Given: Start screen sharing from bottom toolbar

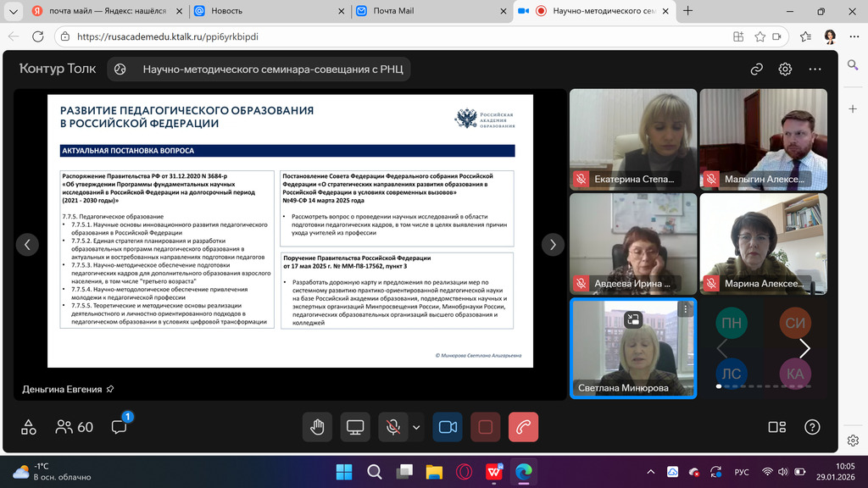Looking at the screenshot, I should click(355, 427).
